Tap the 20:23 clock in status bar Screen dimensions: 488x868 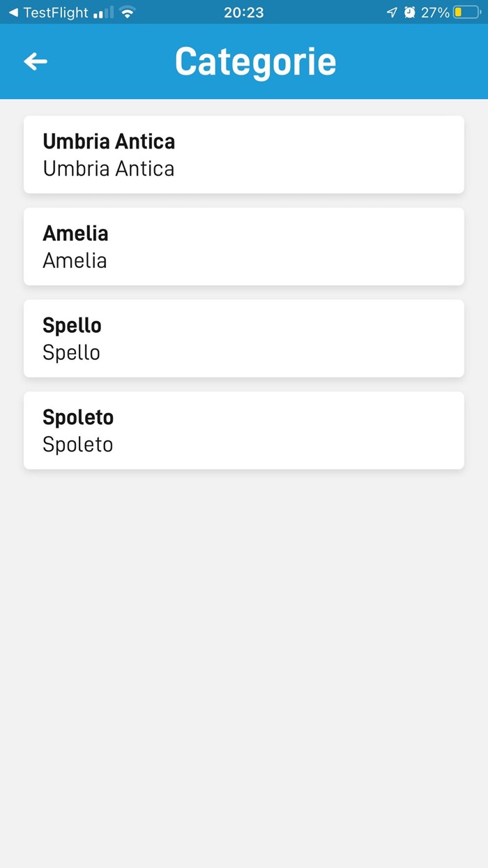(x=244, y=13)
